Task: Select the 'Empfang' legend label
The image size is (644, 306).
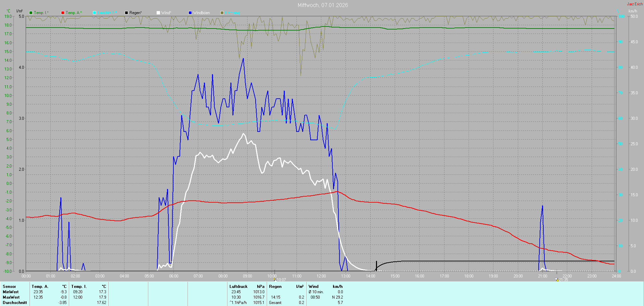Action: click(x=232, y=13)
